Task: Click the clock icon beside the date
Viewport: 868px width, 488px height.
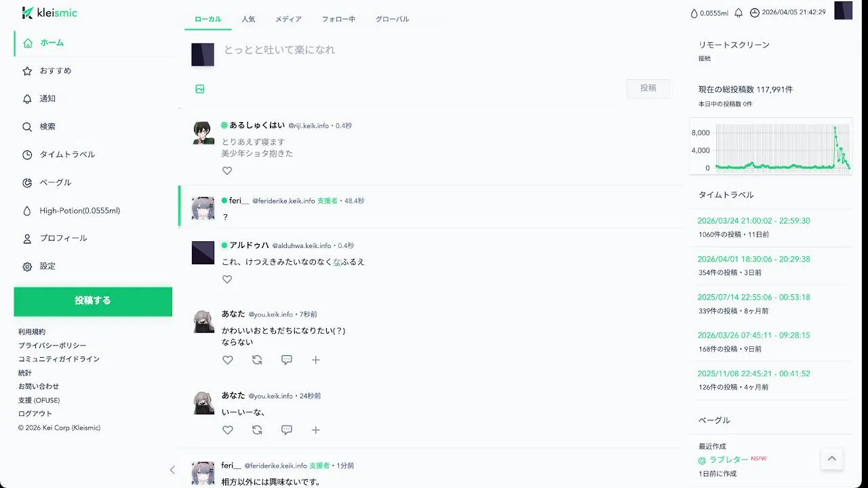Action: tap(754, 13)
